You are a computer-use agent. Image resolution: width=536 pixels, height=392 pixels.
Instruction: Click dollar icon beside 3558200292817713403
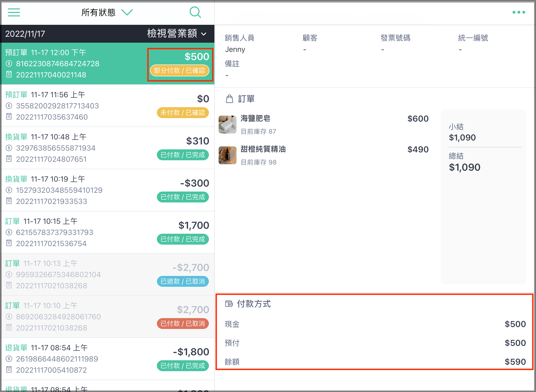9,106
